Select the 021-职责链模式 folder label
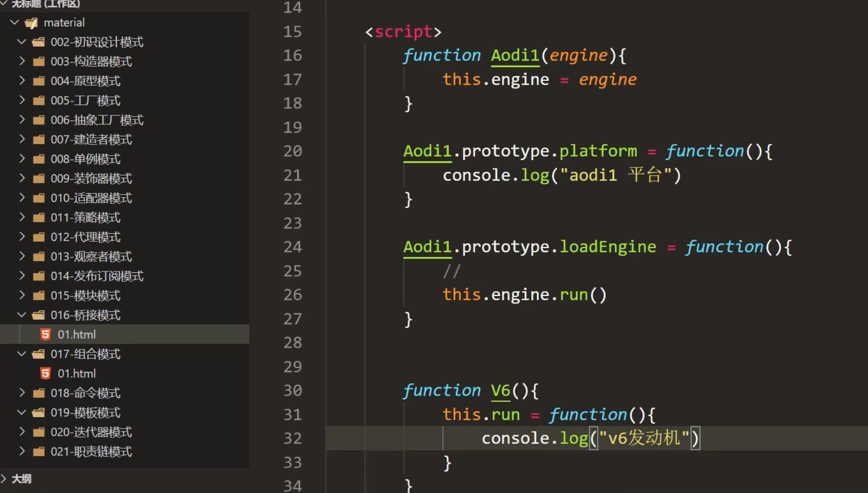Screen dimensions: 868x493 click(91, 452)
